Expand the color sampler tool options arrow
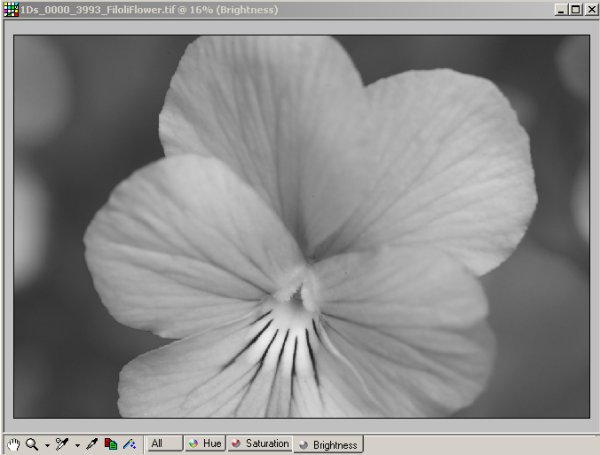Viewport: 600px width, 455px height. coord(77,444)
